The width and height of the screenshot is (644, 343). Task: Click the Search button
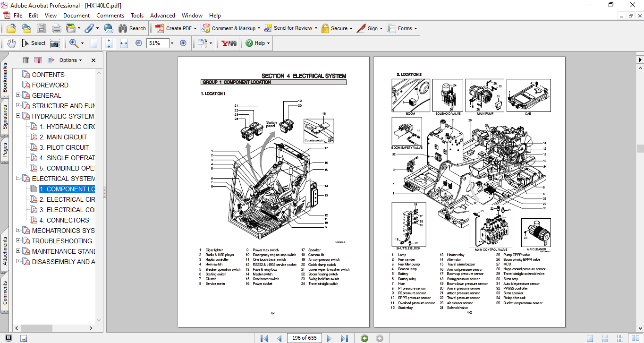click(132, 28)
